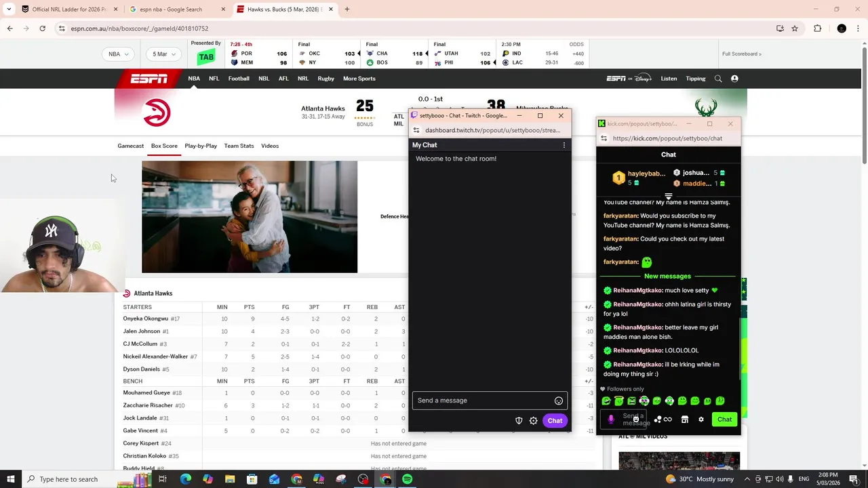Open the POR vs MEM scoreboard game
The width and height of the screenshot is (868, 488).
click(x=259, y=54)
